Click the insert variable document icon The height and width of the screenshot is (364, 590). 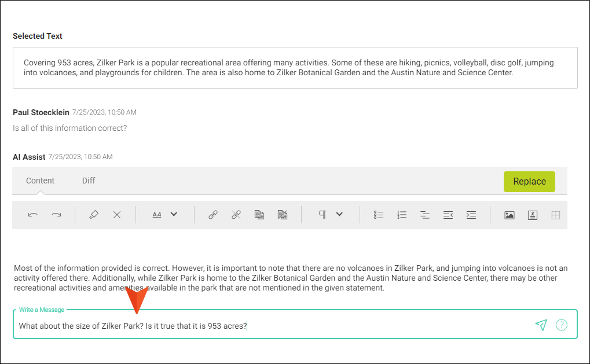[x=533, y=215]
